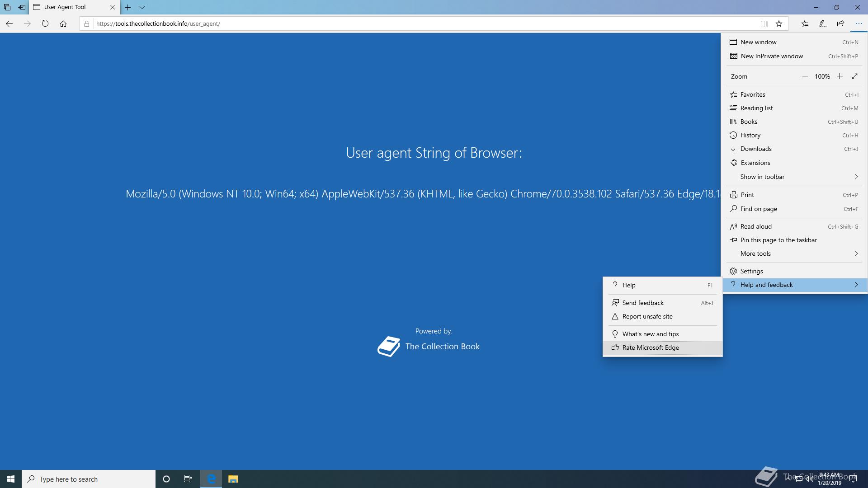Image resolution: width=868 pixels, height=488 pixels.
Task: Click the book logo on the page
Action: pos(389,347)
